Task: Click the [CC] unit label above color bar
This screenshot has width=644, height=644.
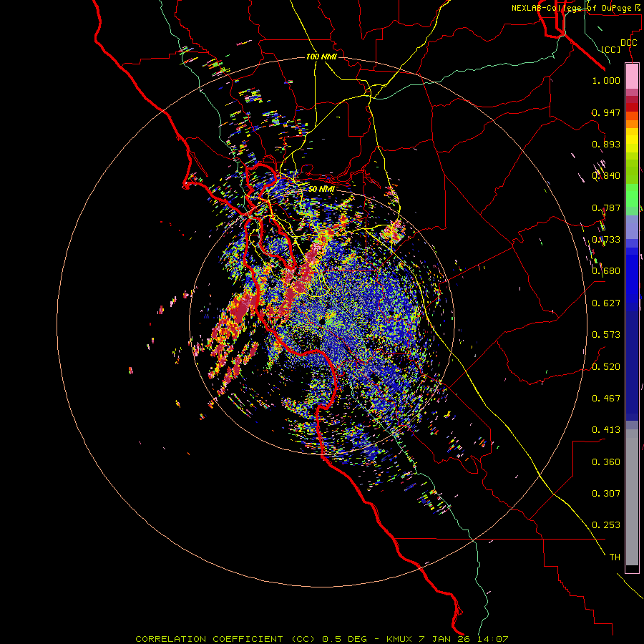Action: click(x=611, y=49)
